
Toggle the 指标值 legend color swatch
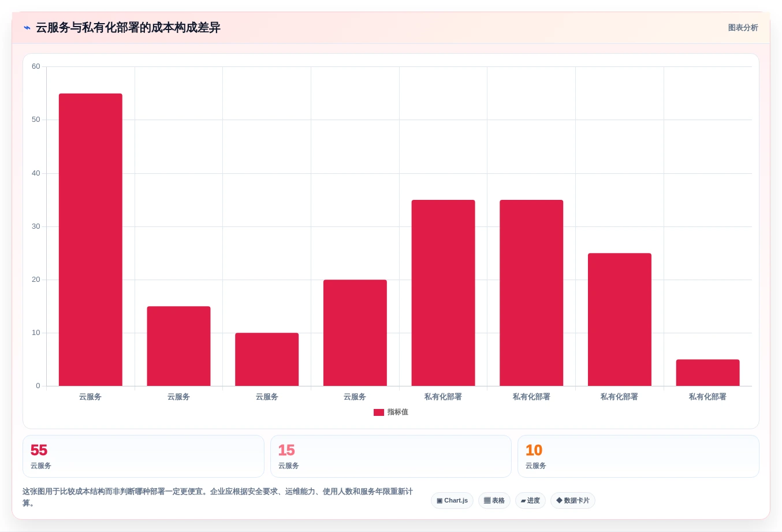(379, 412)
